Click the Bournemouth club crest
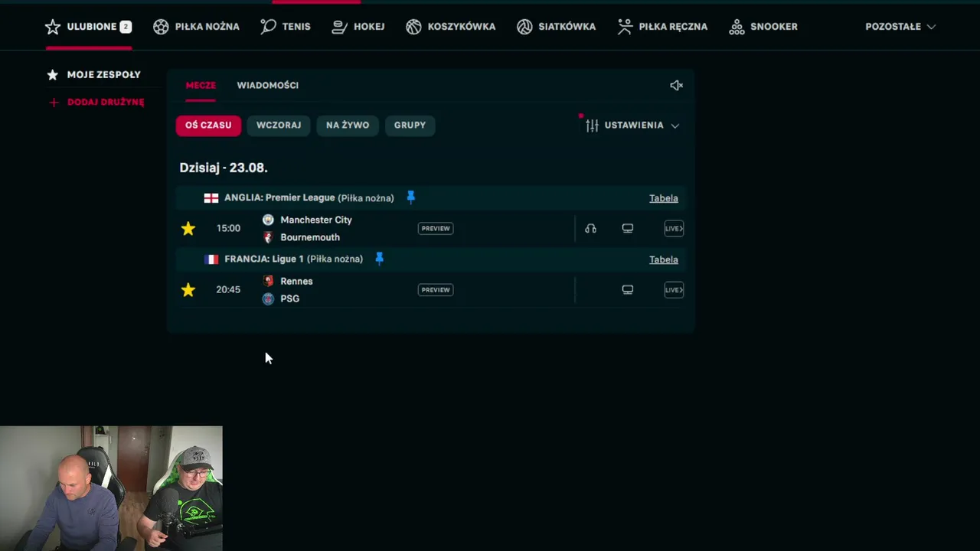This screenshot has width=980, height=551. pos(268,237)
